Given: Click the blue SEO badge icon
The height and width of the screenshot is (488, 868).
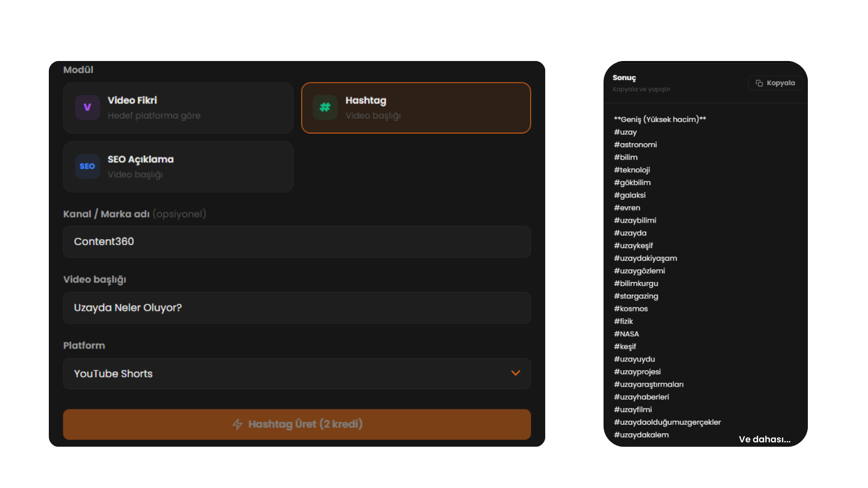Looking at the screenshot, I should [87, 166].
